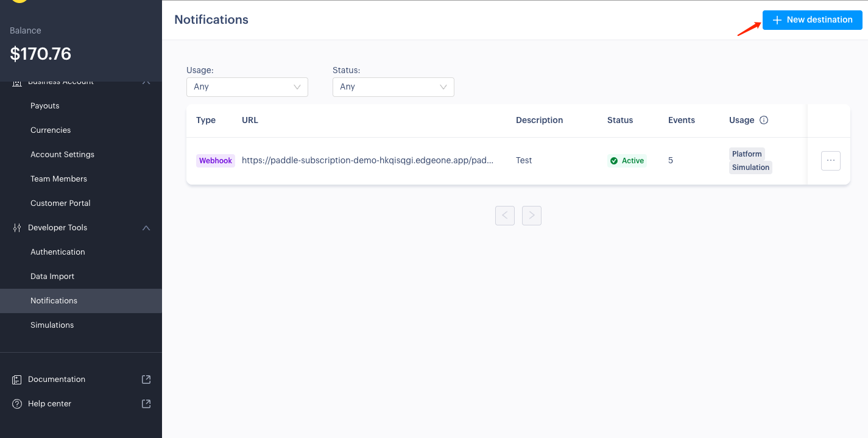Open the three-dot row actions menu
Viewport: 868px width, 438px height.
click(x=830, y=161)
